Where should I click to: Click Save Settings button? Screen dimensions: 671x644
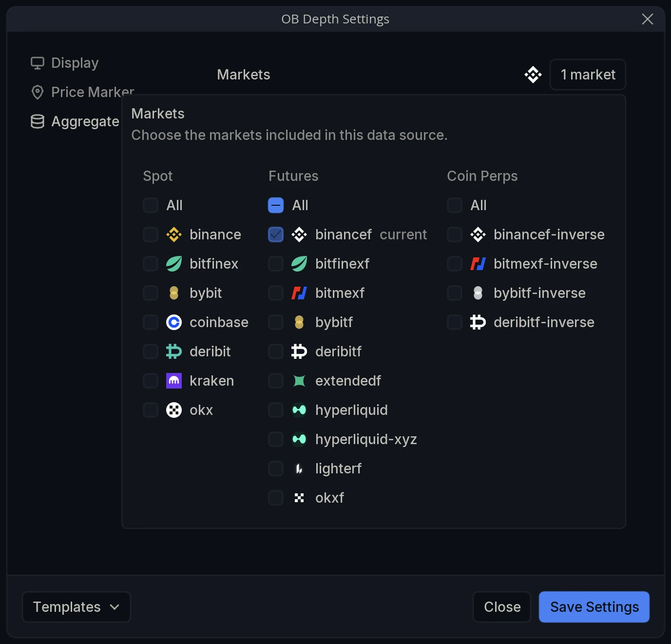tap(594, 607)
